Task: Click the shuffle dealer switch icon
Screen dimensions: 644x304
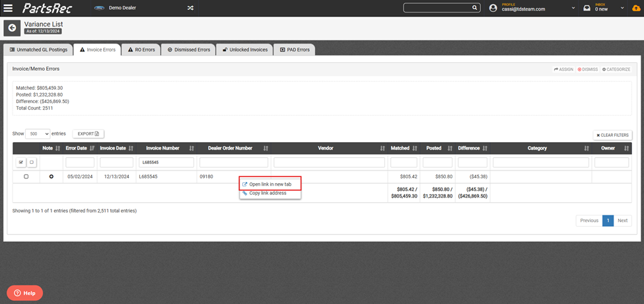Action: click(190, 8)
